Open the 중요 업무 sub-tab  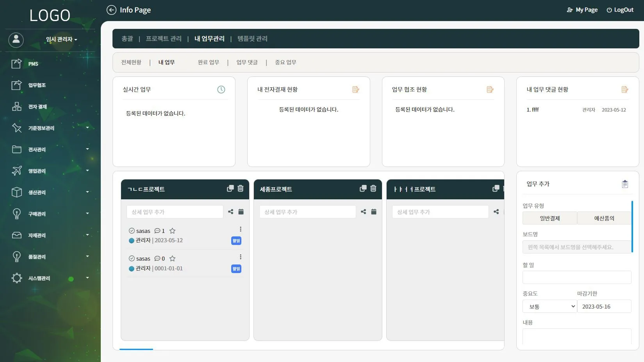coord(285,62)
